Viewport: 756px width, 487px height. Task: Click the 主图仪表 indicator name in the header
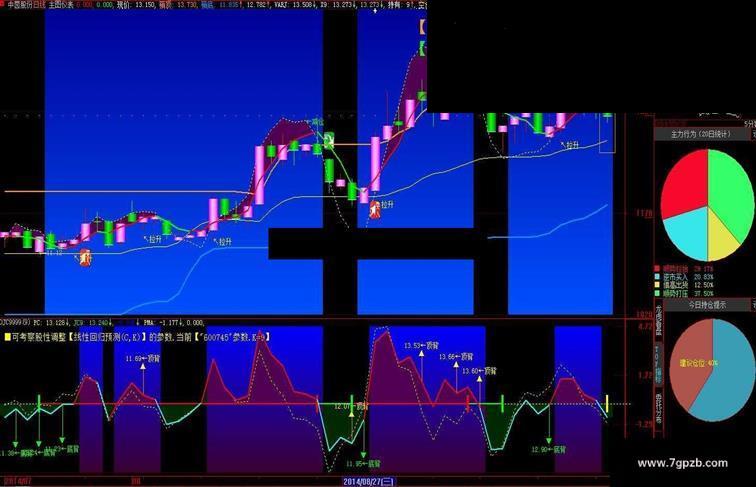pos(61,5)
